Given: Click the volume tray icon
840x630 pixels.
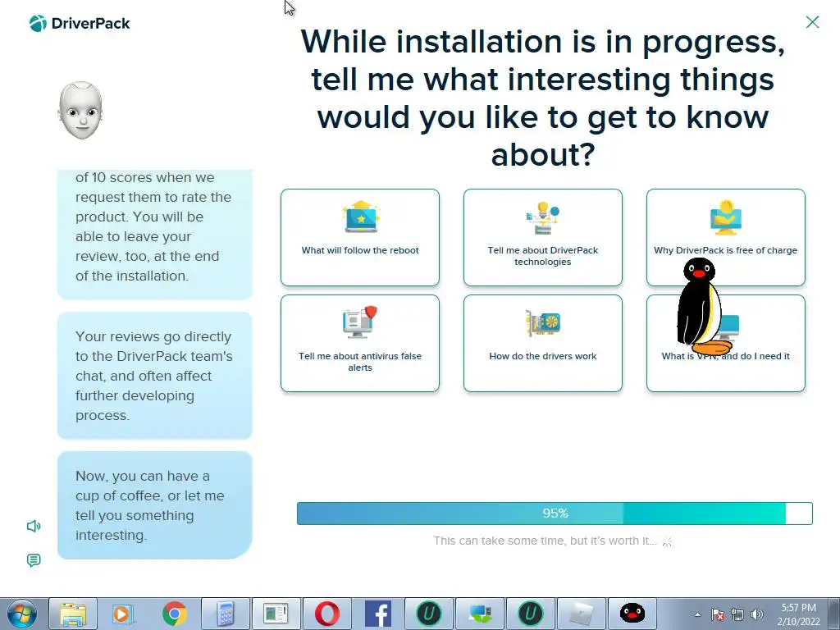Looking at the screenshot, I should [757, 614].
